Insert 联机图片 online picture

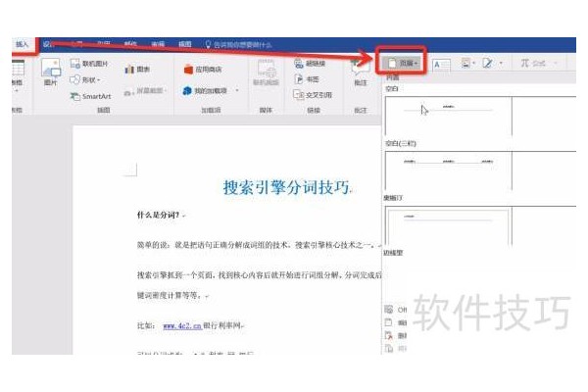(89, 64)
